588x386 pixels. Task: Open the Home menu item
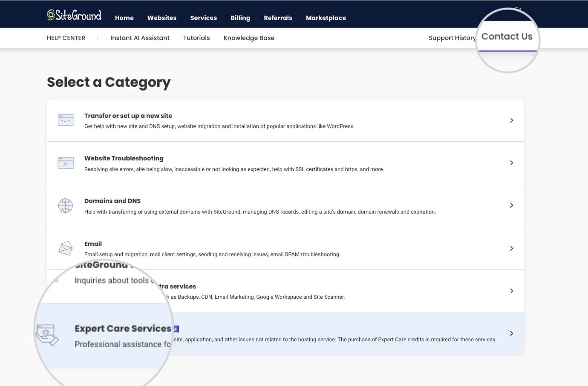coord(124,18)
